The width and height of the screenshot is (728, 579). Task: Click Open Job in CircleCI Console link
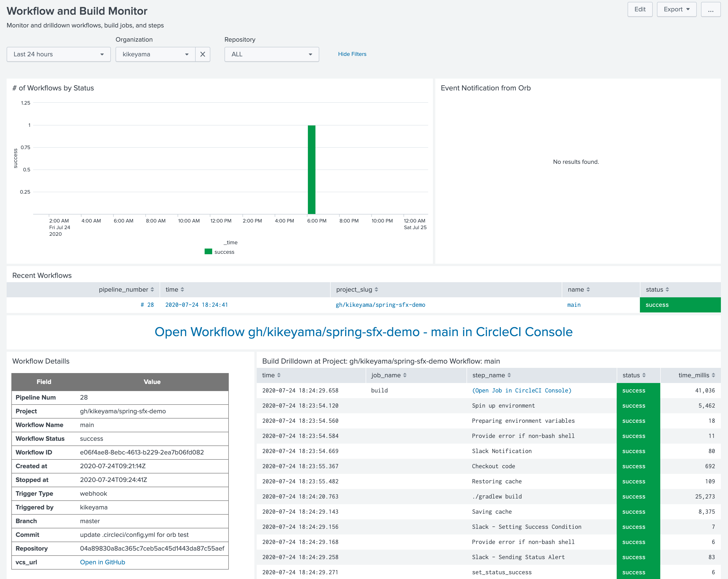click(522, 390)
